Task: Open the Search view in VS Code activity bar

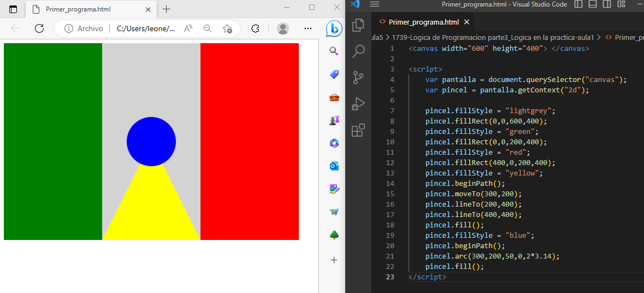Action: 358,51
